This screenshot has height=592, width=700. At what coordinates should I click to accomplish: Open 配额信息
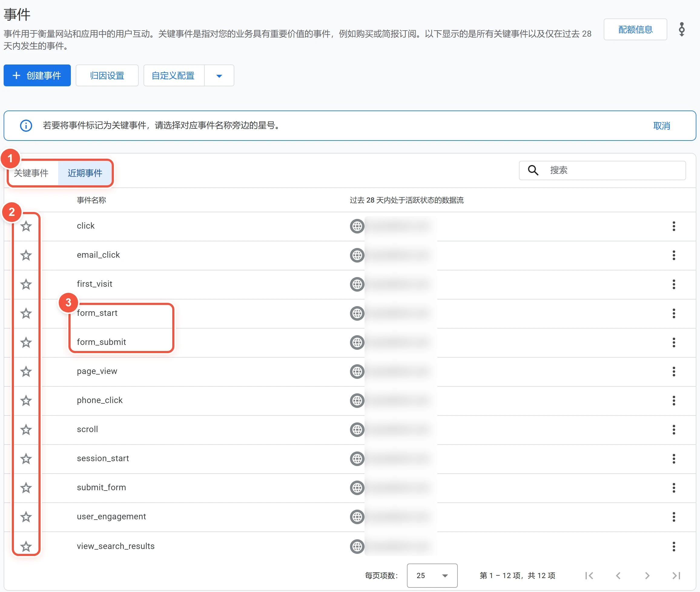point(635,30)
